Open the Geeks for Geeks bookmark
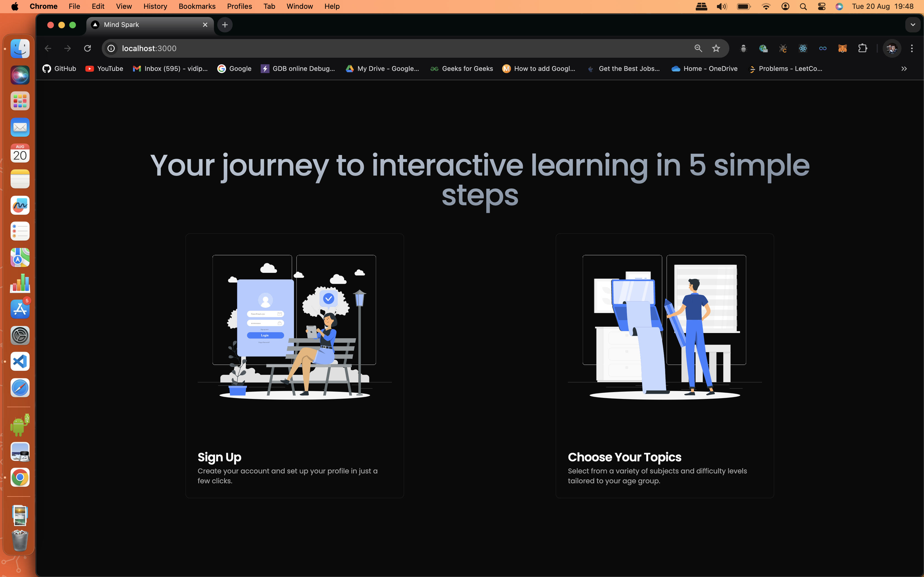The image size is (924, 577). tap(461, 69)
